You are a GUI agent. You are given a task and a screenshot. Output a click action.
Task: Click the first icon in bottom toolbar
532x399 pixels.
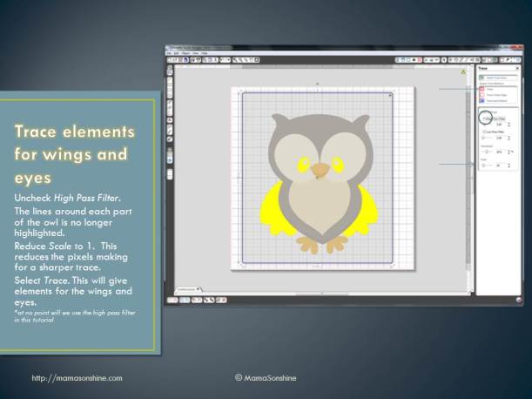[171, 299]
